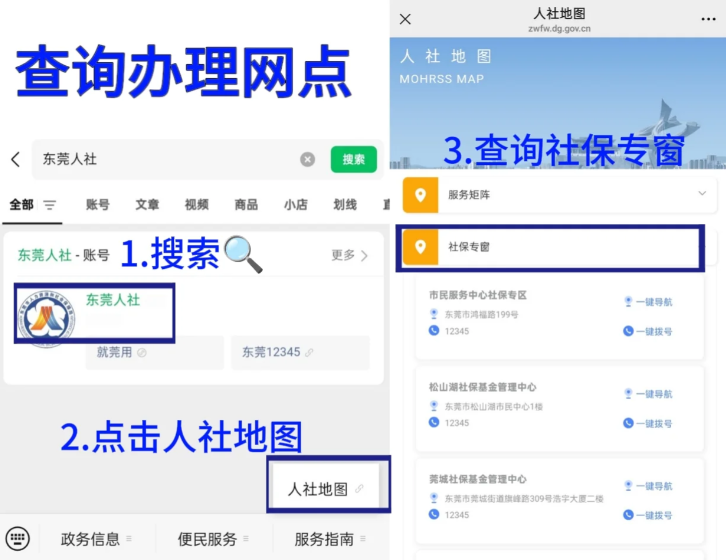Open the filter icon next to 全部
Image resolution: width=726 pixels, height=560 pixels.
click(x=50, y=205)
